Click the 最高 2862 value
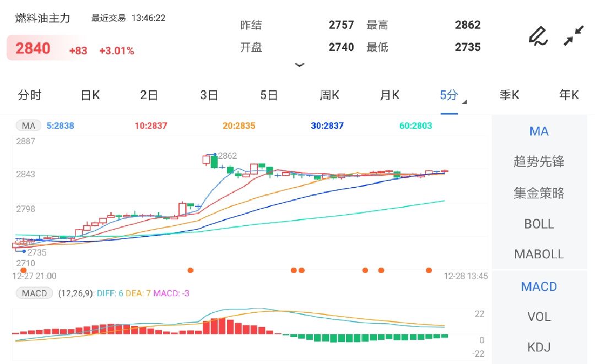595x364 pixels. 468,25
